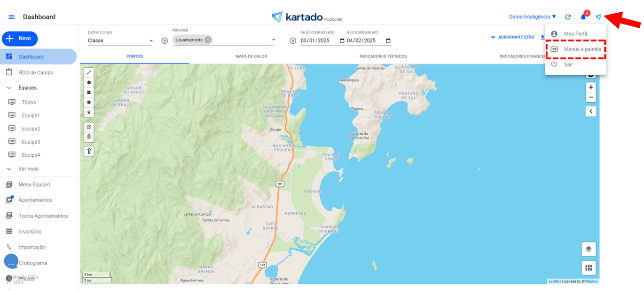The image size is (644, 291).
Task: Select the draw polyline map tool
Action: coord(89,73)
